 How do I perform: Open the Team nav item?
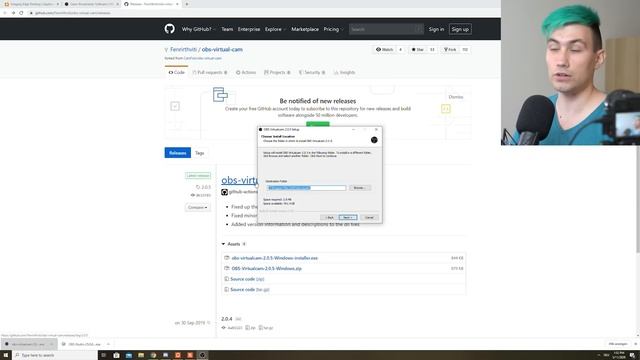coord(227,29)
